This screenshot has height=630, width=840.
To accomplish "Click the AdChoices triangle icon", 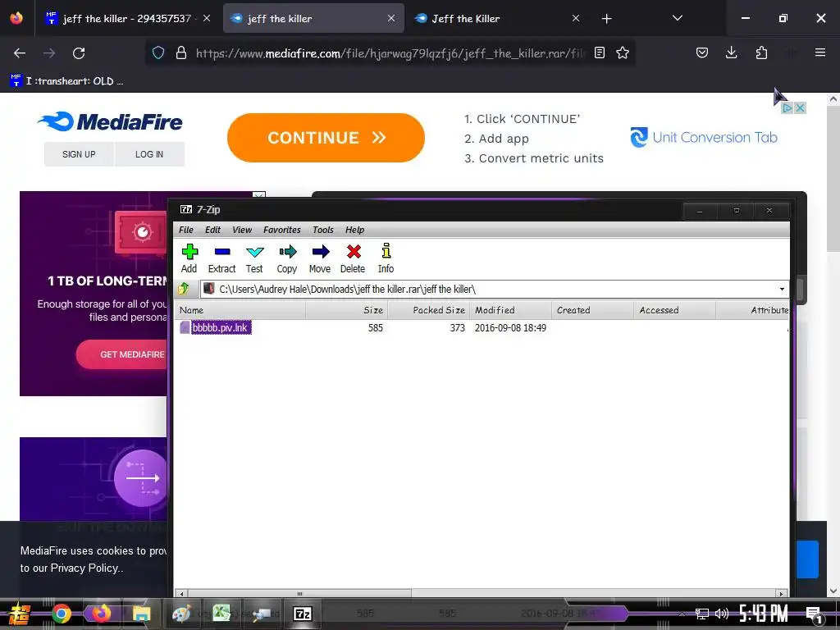I will (x=787, y=107).
